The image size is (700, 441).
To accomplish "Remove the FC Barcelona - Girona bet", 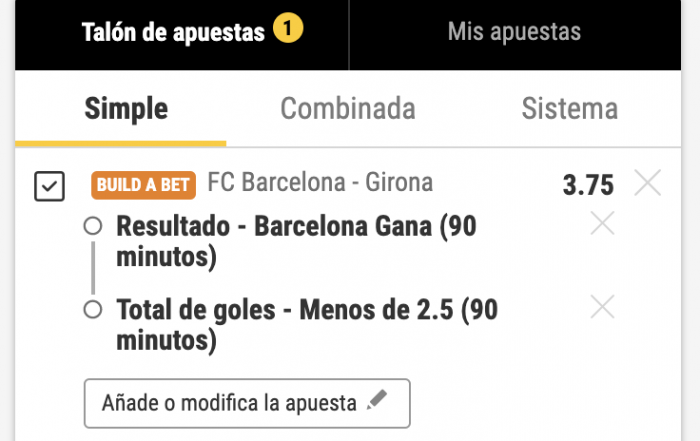I will pos(648,184).
